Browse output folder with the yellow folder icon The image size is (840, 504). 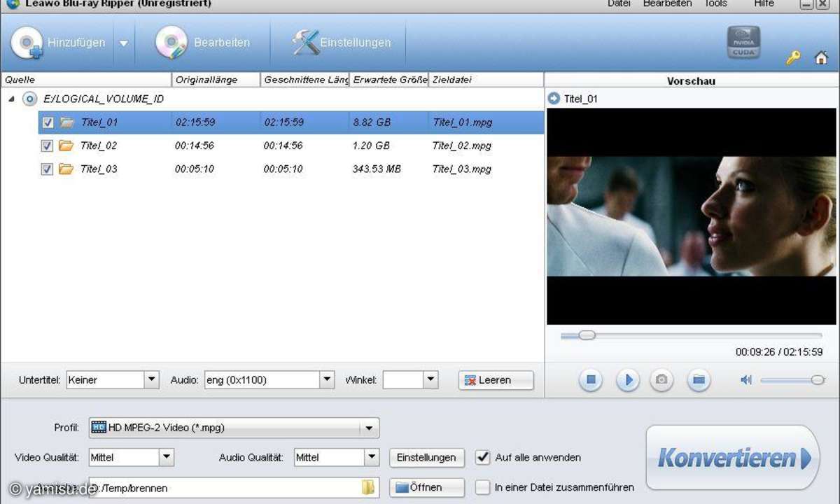(x=368, y=487)
